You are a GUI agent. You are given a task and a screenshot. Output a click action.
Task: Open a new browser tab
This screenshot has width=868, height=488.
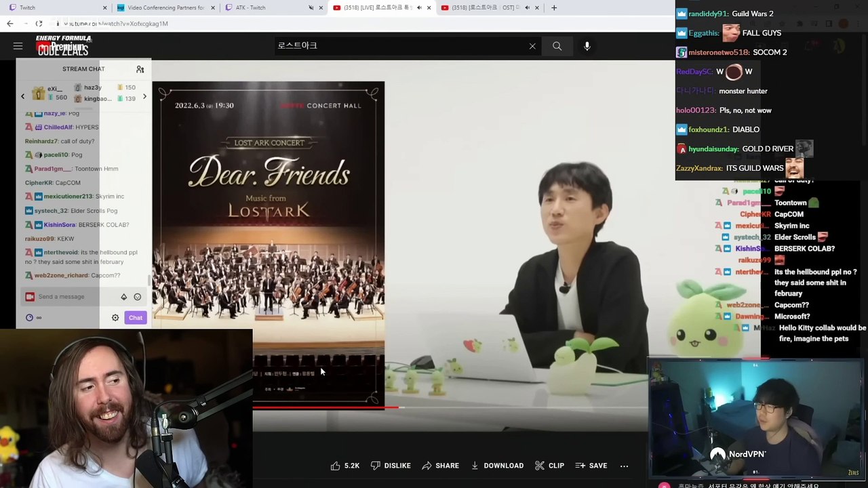pos(554,7)
